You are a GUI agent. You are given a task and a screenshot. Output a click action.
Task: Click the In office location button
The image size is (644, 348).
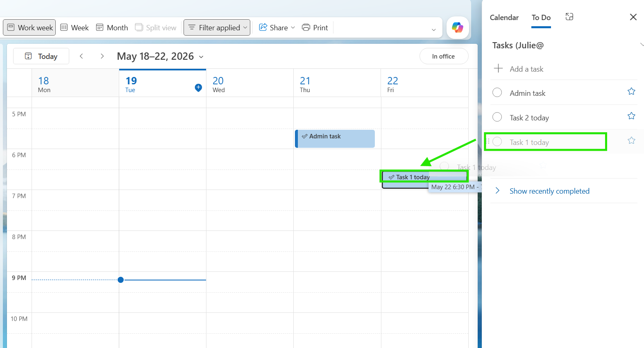pyautogui.click(x=444, y=56)
